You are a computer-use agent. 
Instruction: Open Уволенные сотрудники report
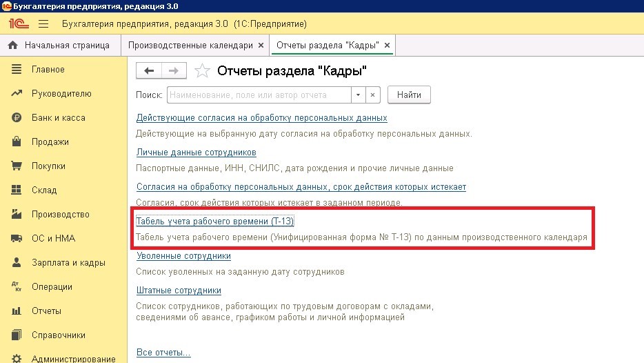point(183,256)
